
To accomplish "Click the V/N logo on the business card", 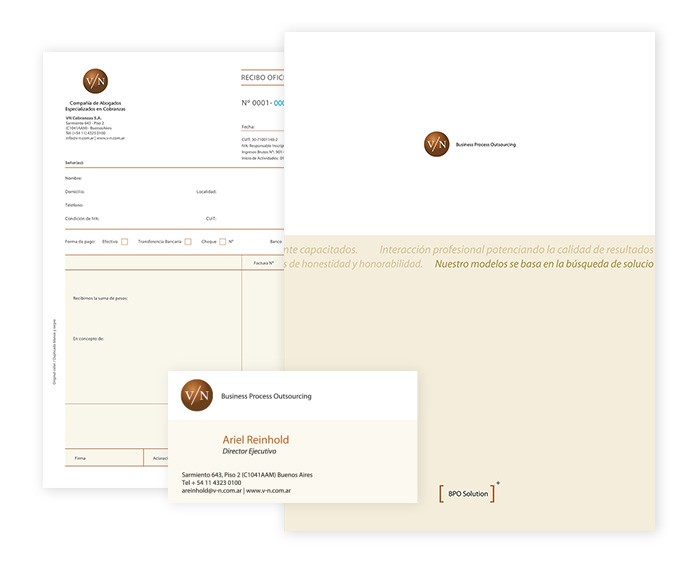I will click(197, 395).
